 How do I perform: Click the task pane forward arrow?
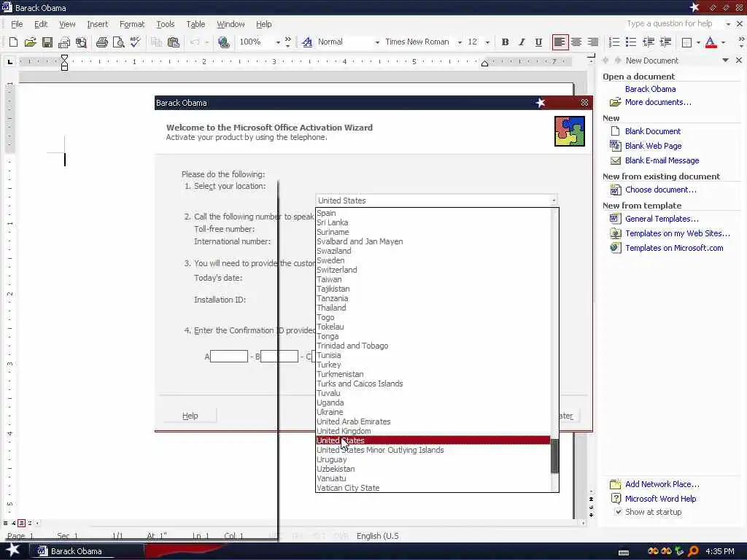point(618,61)
